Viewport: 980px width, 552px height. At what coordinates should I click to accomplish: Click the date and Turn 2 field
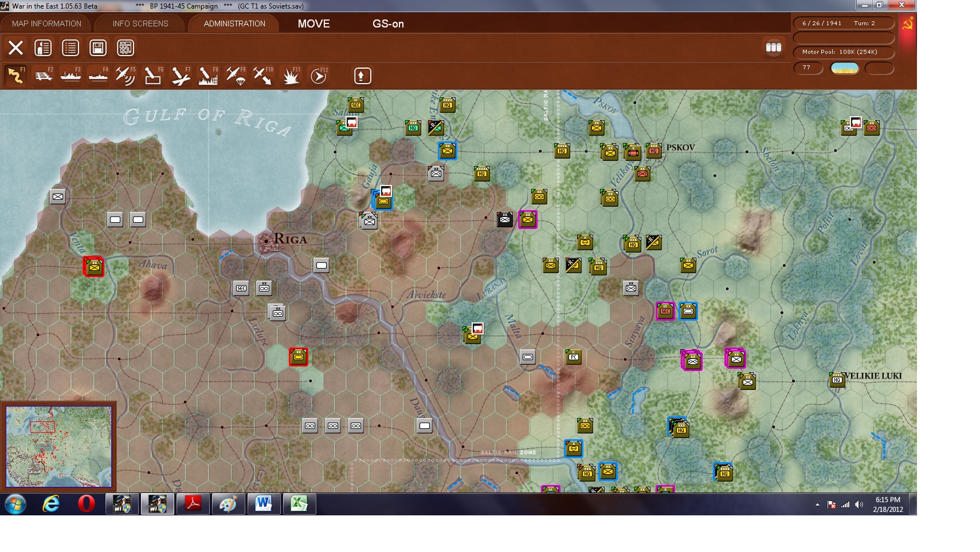coord(844,23)
